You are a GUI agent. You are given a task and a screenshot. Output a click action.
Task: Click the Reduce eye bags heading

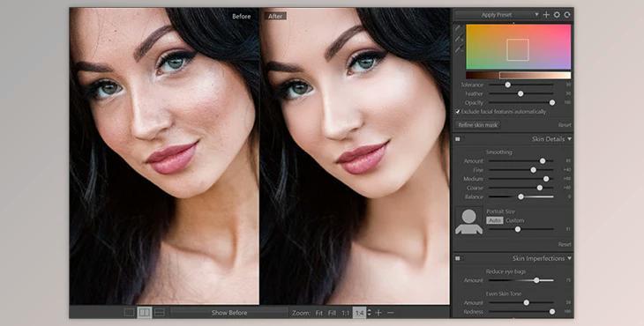click(505, 271)
